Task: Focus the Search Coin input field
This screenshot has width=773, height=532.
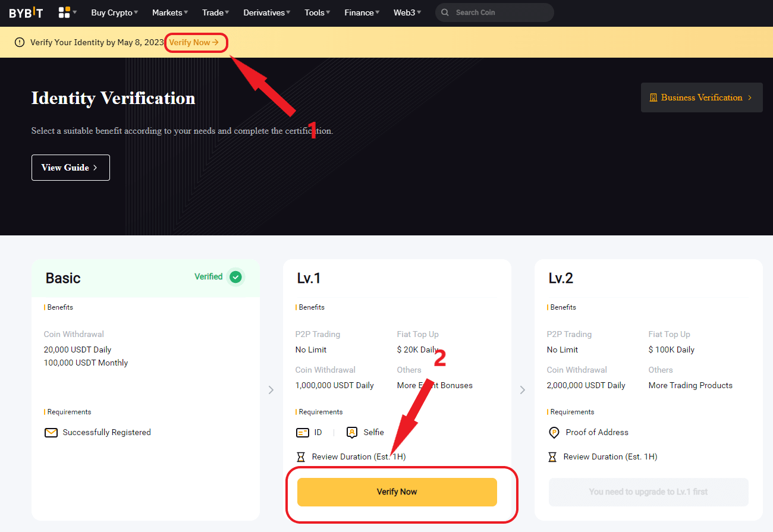Action: point(495,12)
